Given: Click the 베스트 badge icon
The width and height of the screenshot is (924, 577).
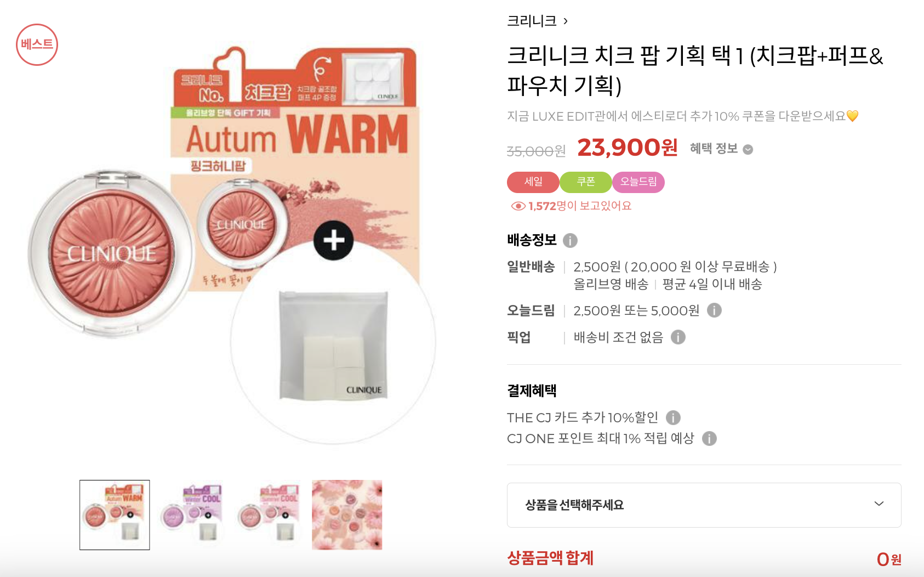Looking at the screenshot, I should pyautogui.click(x=37, y=44).
